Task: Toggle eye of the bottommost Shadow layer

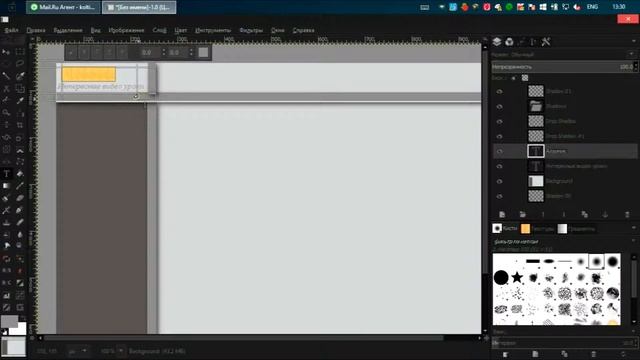Action: [x=499, y=196]
